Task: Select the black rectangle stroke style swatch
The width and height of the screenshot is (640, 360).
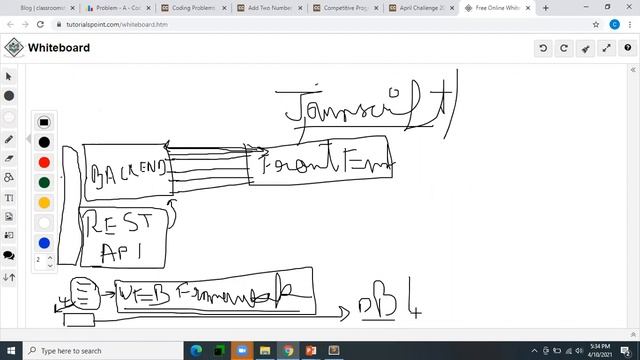Action: click(x=44, y=122)
